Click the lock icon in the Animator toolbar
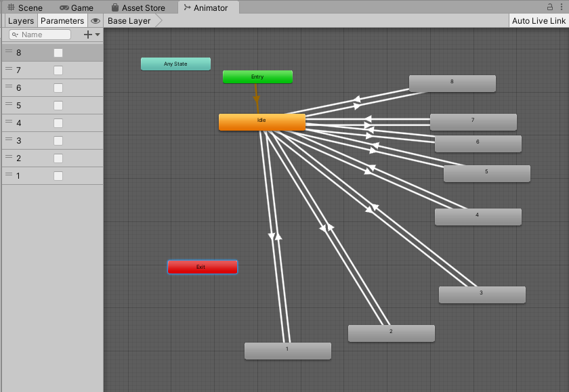Viewport: 569px width, 392px height. [x=550, y=7]
